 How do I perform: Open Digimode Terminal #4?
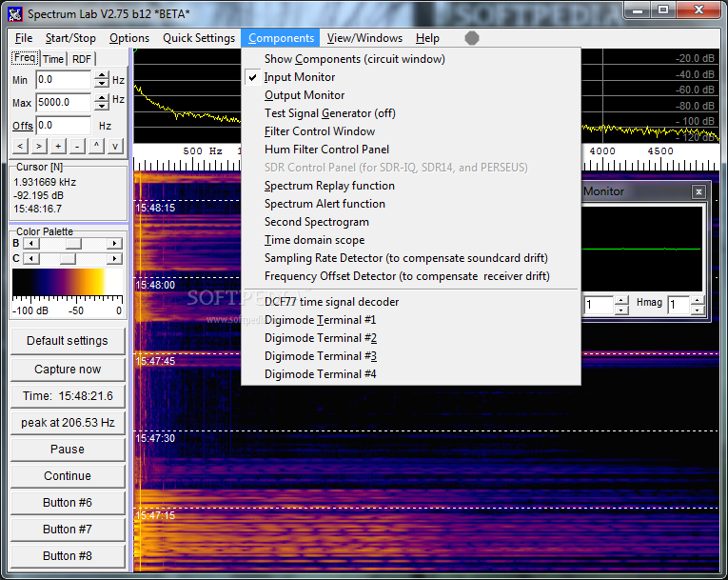tap(411, 374)
